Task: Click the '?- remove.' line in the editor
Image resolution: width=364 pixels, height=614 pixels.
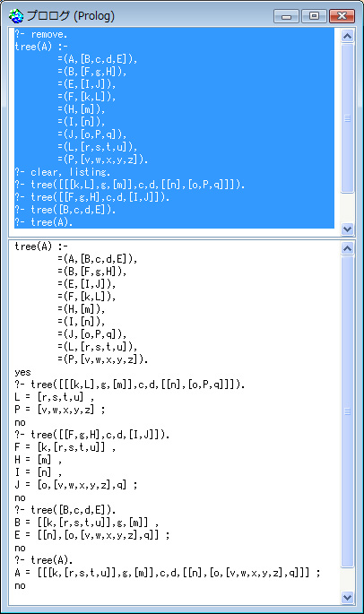Action: 41,34
